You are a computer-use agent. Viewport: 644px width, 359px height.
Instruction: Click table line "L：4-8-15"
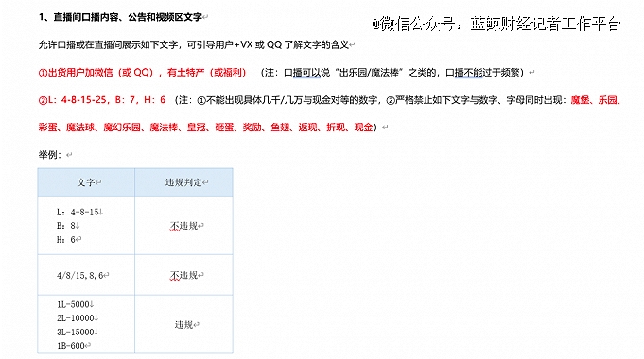79,213
